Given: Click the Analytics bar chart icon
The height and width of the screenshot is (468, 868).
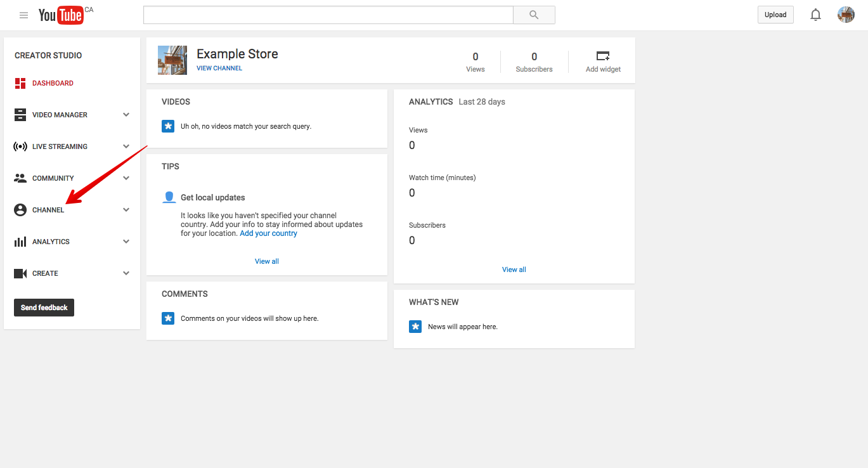Looking at the screenshot, I should pyautogui.click(x=20, y=242).
